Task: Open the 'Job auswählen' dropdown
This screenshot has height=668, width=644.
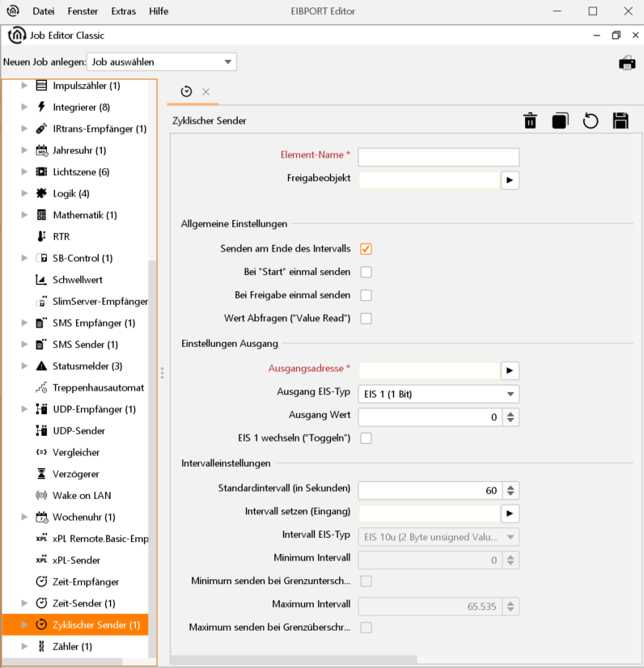Action: coord(161,62)
